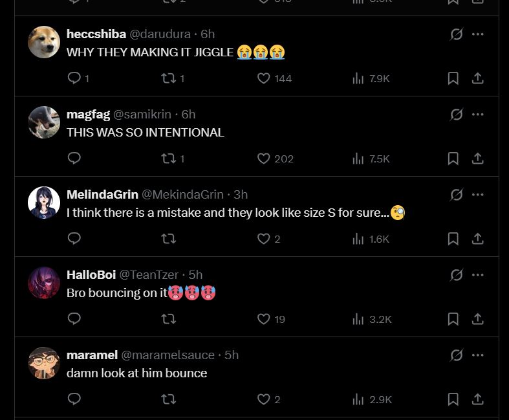Bookmark MelindaGrin's tweet

[x=453, y=239]
